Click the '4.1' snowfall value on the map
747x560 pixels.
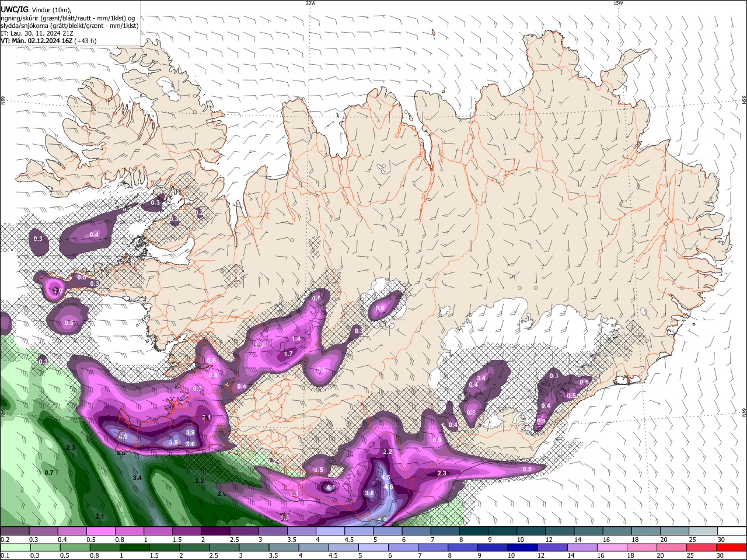(330, 487)
